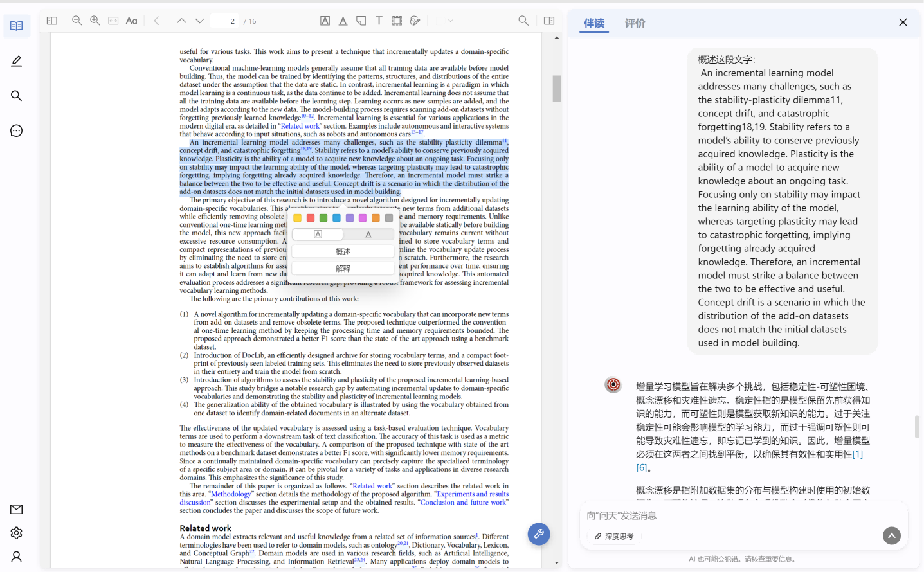This screenshot has width=924, height=572.
Task: Pick the magenta highlight color
Action: pyautogui.click(x=363, y=218)
